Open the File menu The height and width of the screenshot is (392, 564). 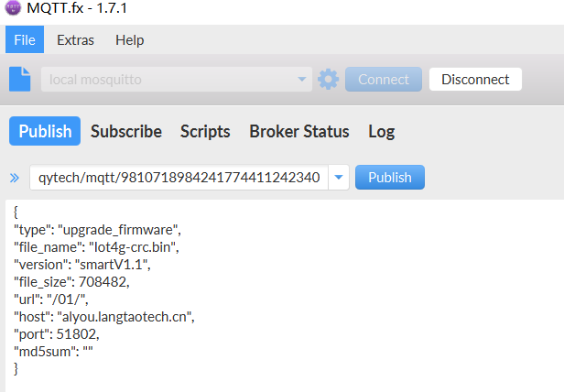point(25,39)
